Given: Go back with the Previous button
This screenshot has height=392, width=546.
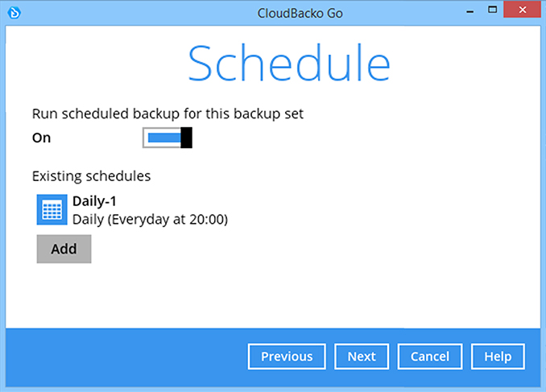Looking at the screenshot, I should pyautogui.click(x=287, y=357).
